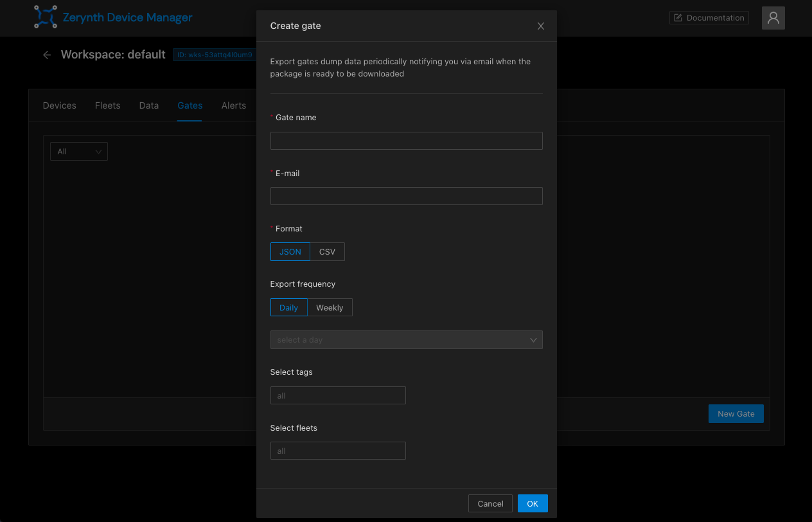
Task: Open the user account avatar icon
Action: [x=773, y=18]
